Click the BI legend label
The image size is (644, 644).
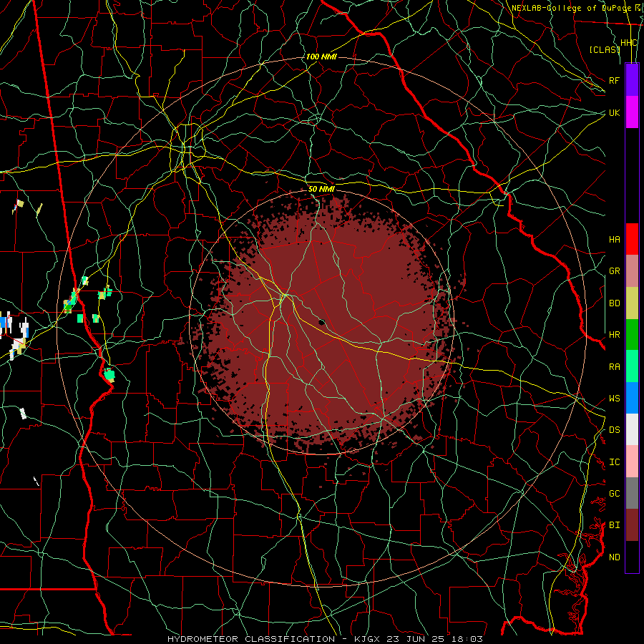coord(614,525)
